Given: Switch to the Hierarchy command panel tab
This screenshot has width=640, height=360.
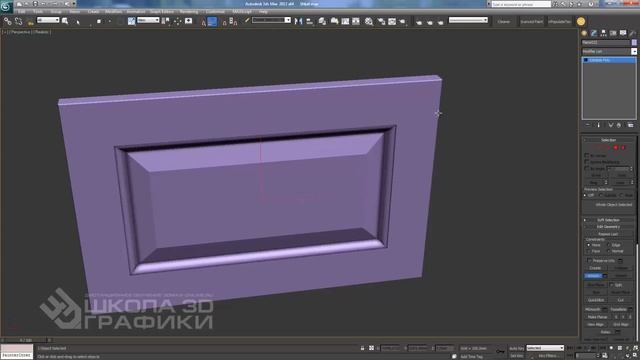Looking at the screenshot, I should (603, 33).
